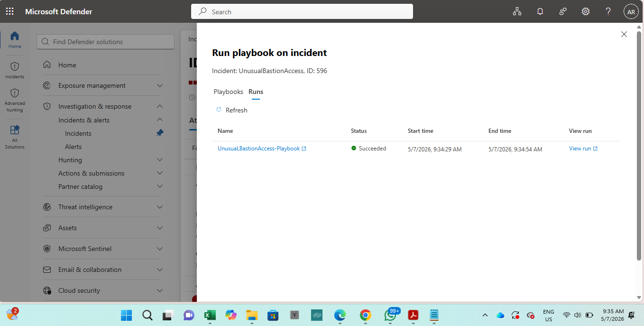The height and width of the screenshot is (326, 644).
Task: Expand Exposure management chevron
Action: click(160, 86)
